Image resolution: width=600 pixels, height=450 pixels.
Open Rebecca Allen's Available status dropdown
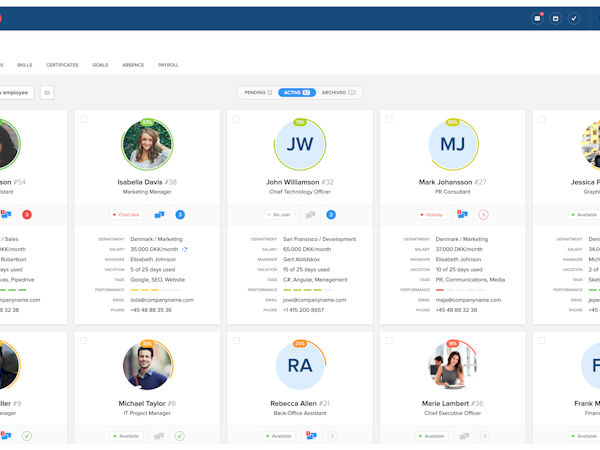coord(279,436)
